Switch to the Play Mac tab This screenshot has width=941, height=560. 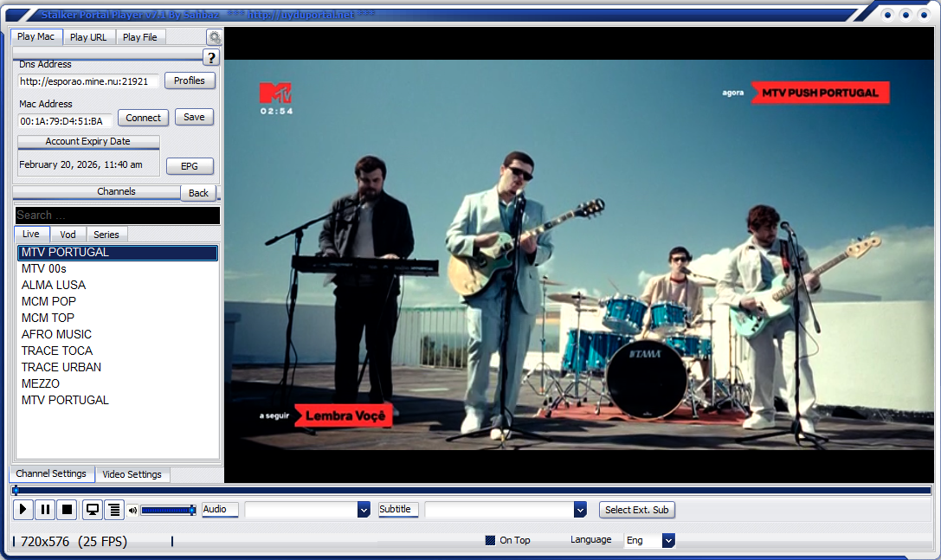[36, 36]
